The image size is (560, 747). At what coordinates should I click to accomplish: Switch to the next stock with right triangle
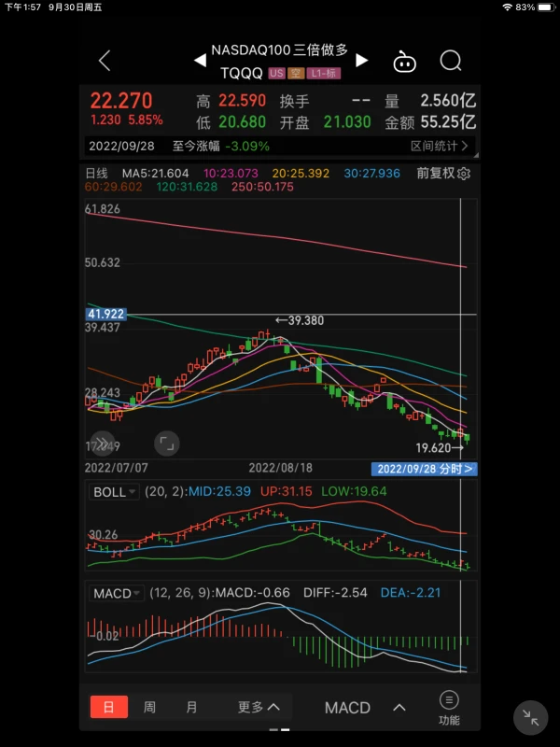(x=362, y=60)
